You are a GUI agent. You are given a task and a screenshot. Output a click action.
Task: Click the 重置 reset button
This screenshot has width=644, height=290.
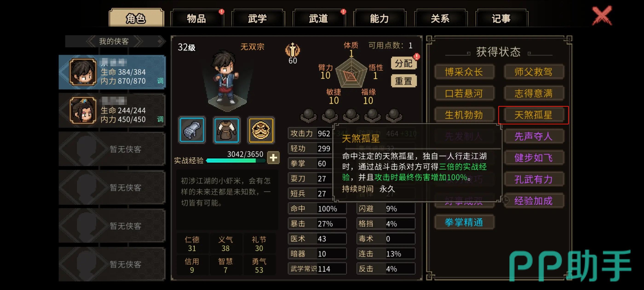[x=403, y=81]
